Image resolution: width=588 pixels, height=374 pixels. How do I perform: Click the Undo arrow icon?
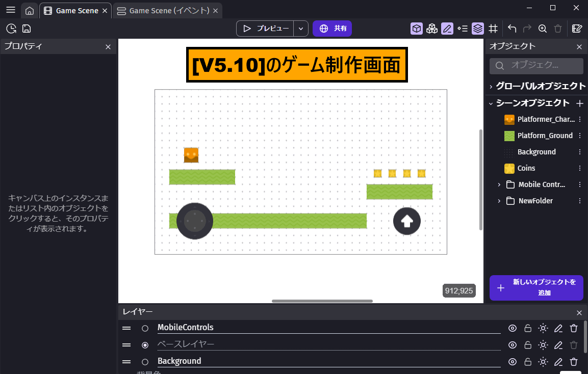click(512, 29)
